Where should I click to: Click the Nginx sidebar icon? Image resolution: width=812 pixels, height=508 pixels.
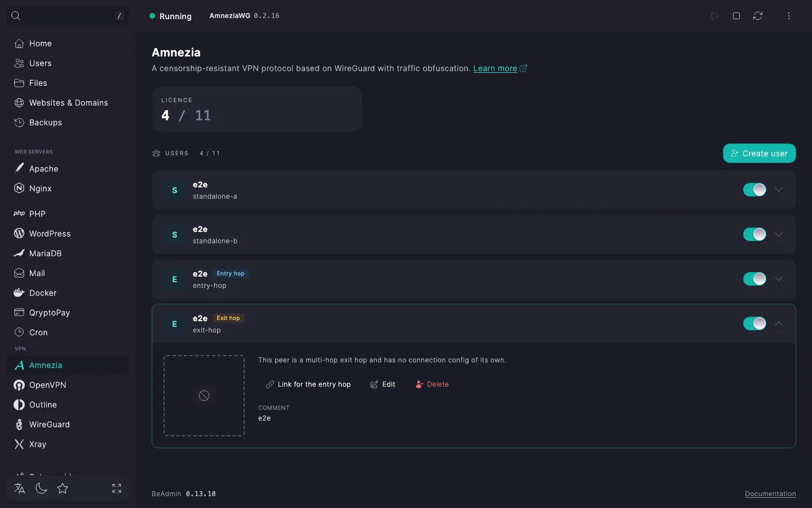[19, 189]
